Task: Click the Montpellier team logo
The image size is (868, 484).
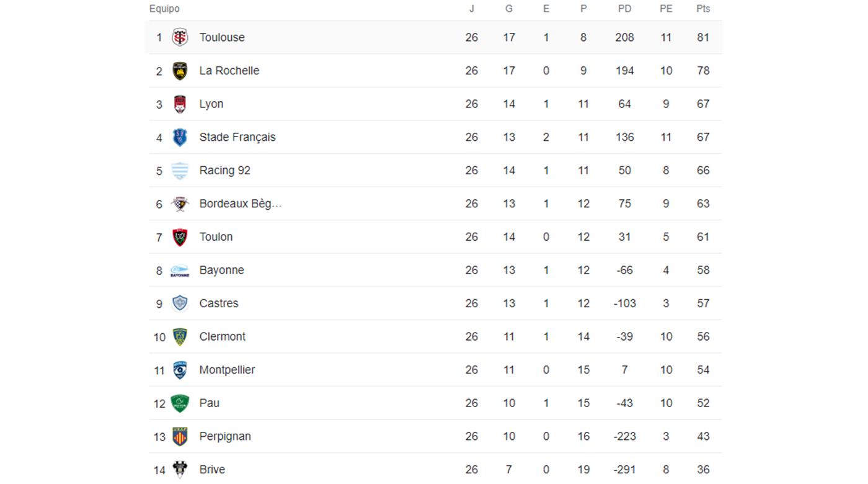Action: 180,370
